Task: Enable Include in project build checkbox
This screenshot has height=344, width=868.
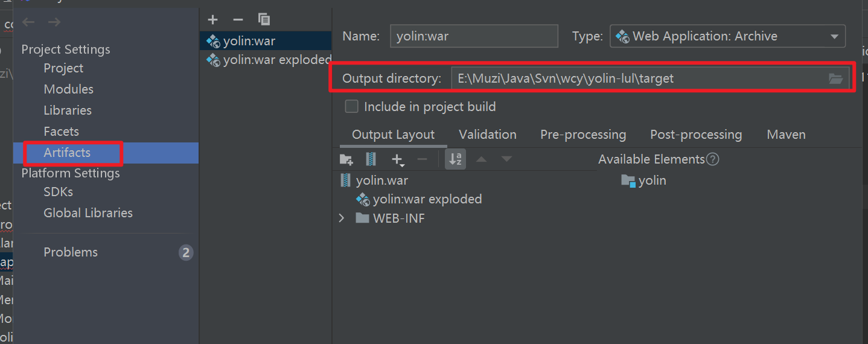Action: 351,107
